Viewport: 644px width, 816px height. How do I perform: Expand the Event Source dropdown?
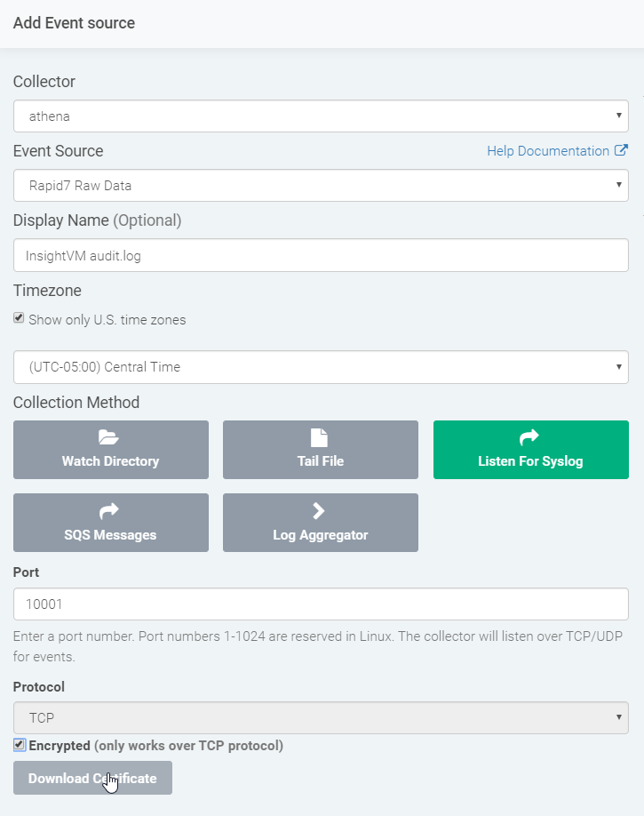click(x=321, y=185)
